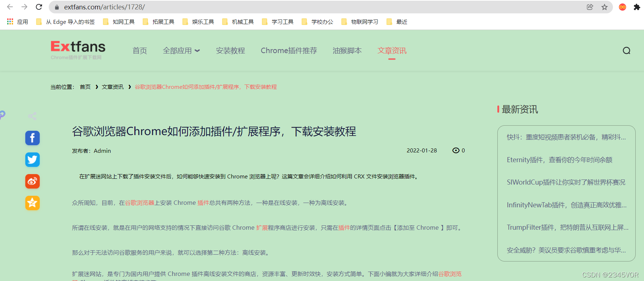
Task: Share the article on Twitter
Action: [33, 160]
